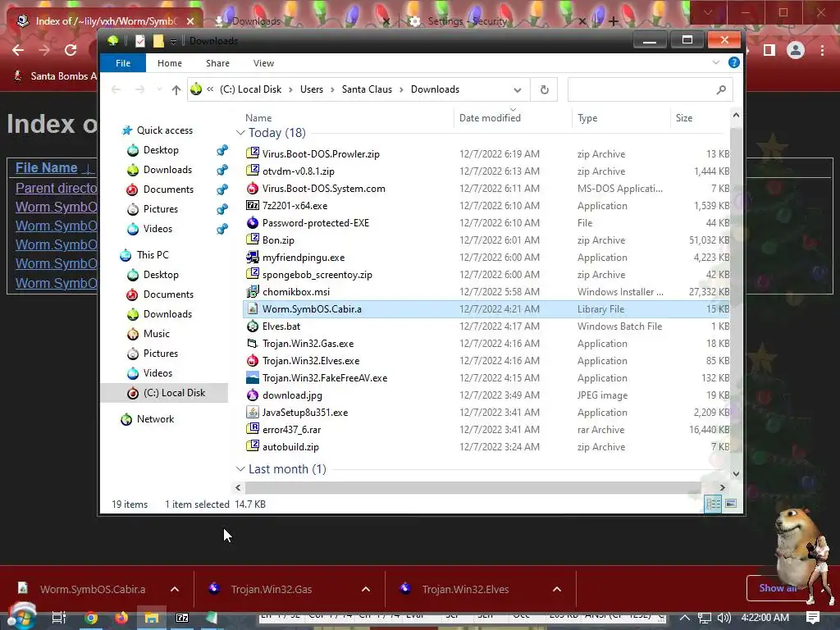The height and width of the screenshot is (630, 840).
Task: Click the Password-protected-EXE file icon
Action: 253,222
